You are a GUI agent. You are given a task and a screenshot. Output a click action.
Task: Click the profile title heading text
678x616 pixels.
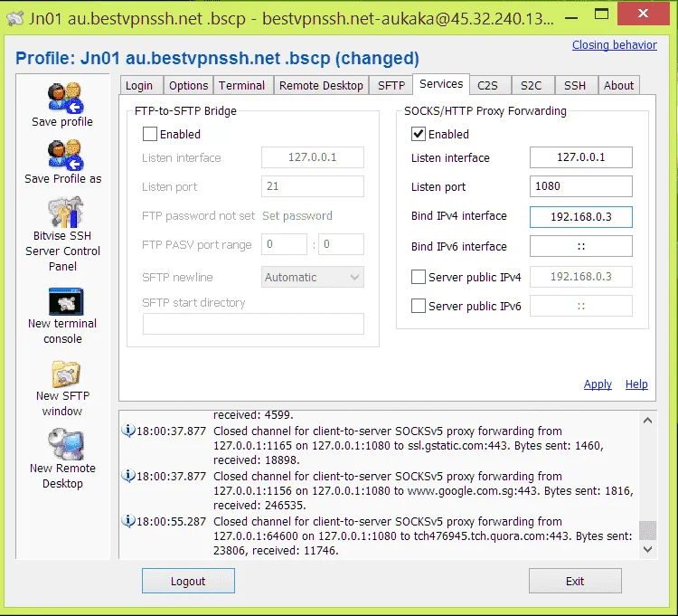click(x=218, y=58)
